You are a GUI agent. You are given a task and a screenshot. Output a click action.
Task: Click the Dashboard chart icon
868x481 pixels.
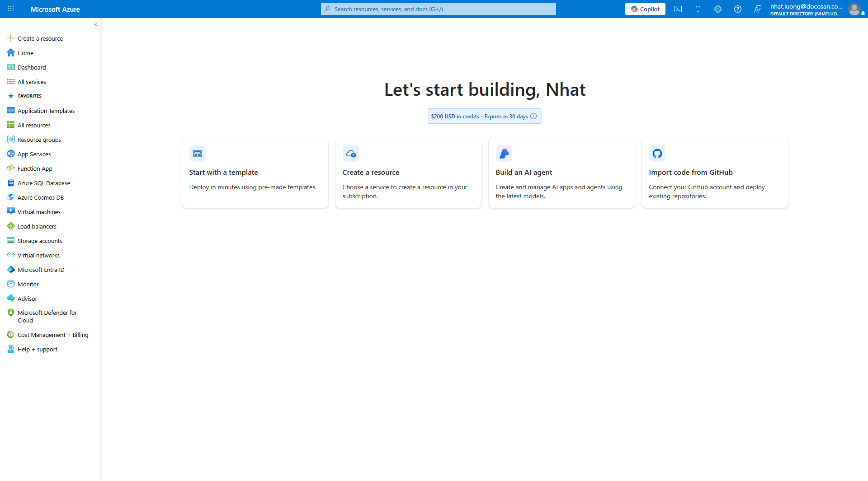[11, 67]
